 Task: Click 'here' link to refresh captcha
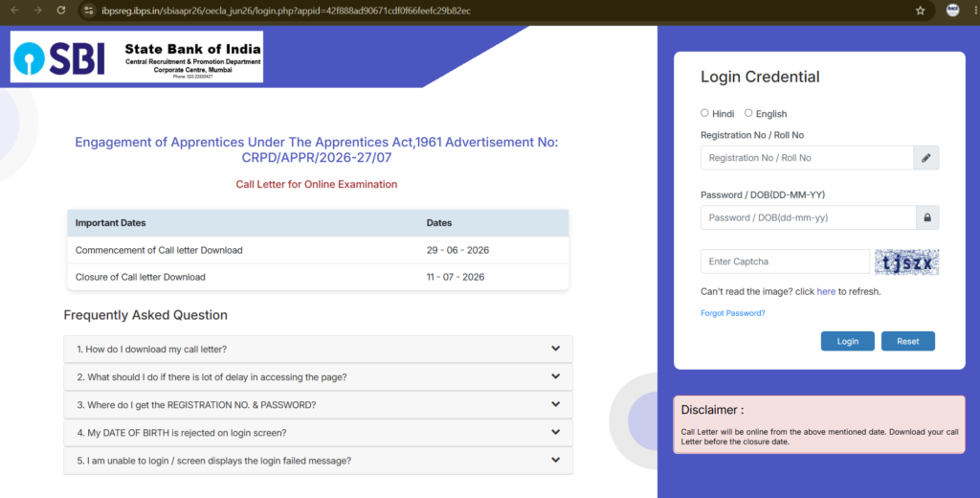coord(826,291)
